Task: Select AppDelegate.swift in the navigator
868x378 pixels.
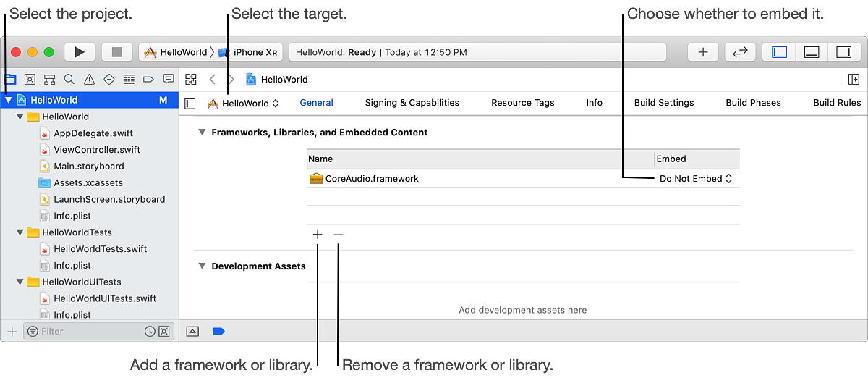Action: [x=93, y=133]
